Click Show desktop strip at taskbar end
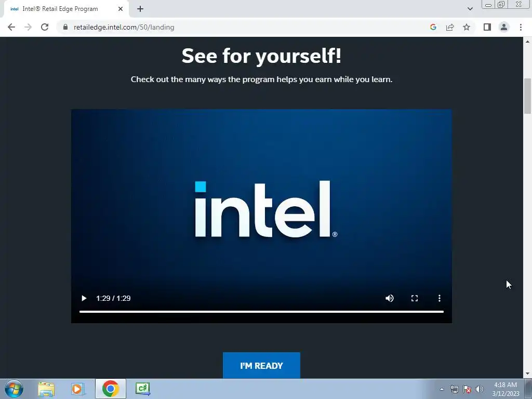 point(528,389)
